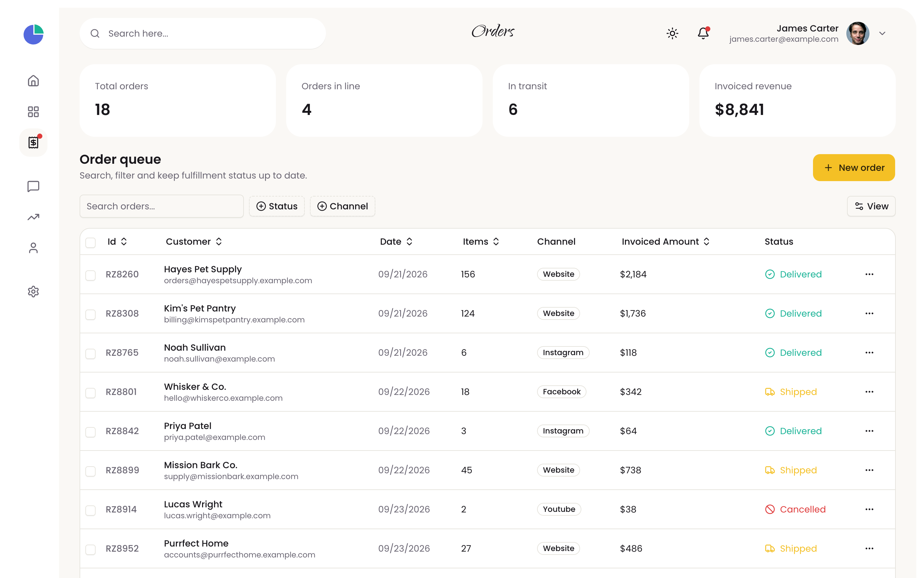Click the In transit stat card
The height and width of the screenshot is (578, 924).
point(591,100)
